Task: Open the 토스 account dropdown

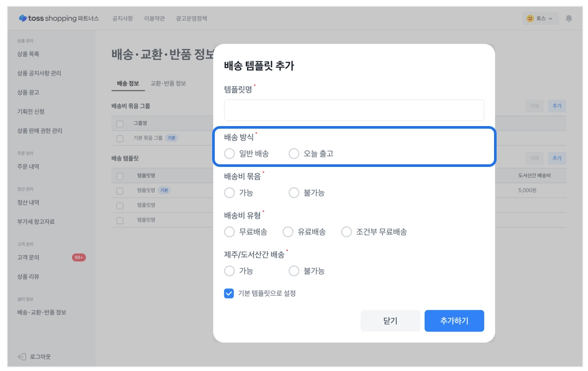Action: coord(540,19)
